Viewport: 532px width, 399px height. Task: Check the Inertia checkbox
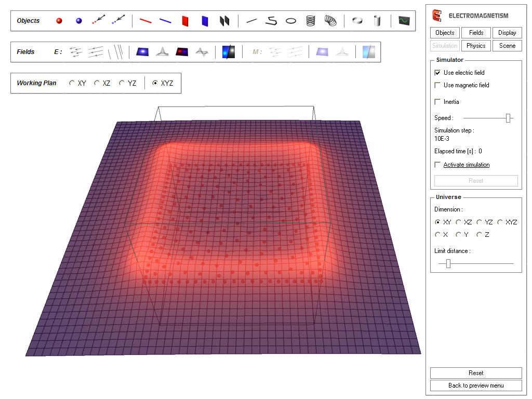tap(437, 102)
